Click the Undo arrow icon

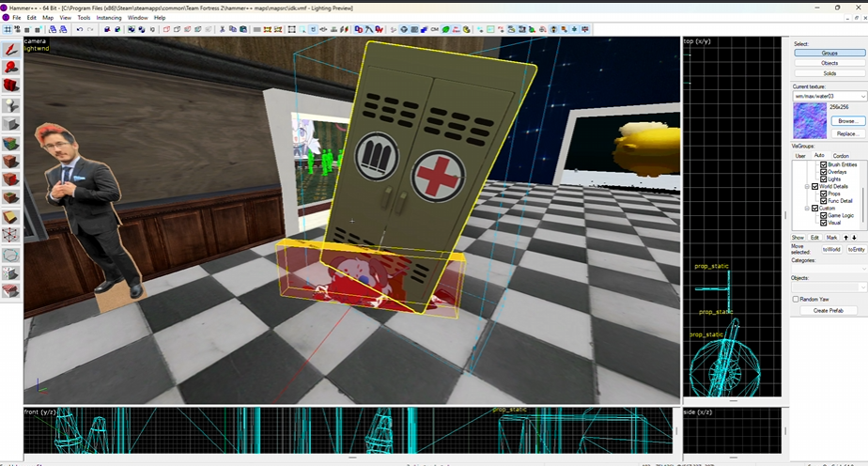coord(79,29)
